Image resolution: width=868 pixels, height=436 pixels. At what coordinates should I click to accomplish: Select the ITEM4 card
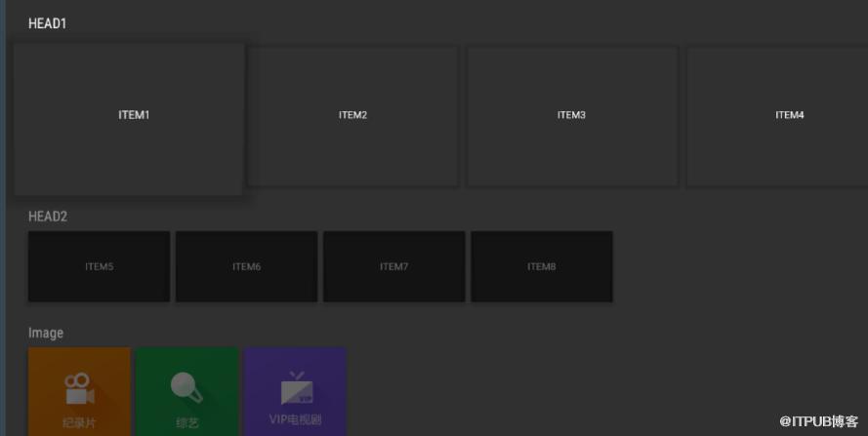point(777,117)
